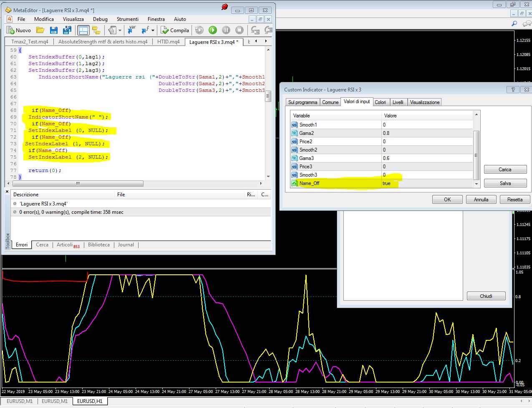Click the insert variable 'var' icon

tap(132, 30)
